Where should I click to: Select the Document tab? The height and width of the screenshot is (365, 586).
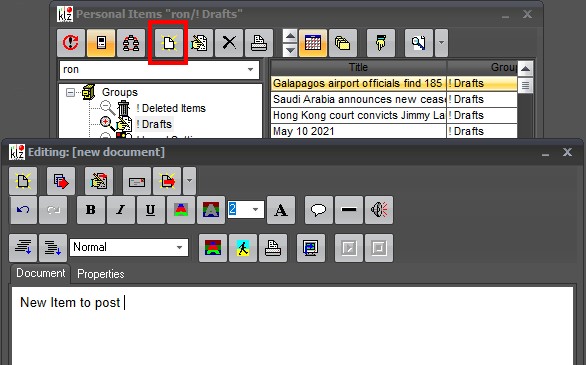click(x=40, y=273)
